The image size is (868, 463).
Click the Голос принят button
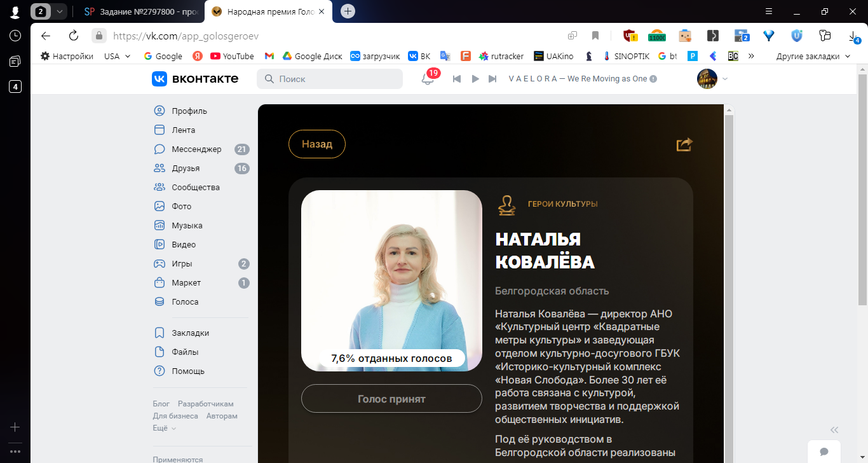click(391, 399)
